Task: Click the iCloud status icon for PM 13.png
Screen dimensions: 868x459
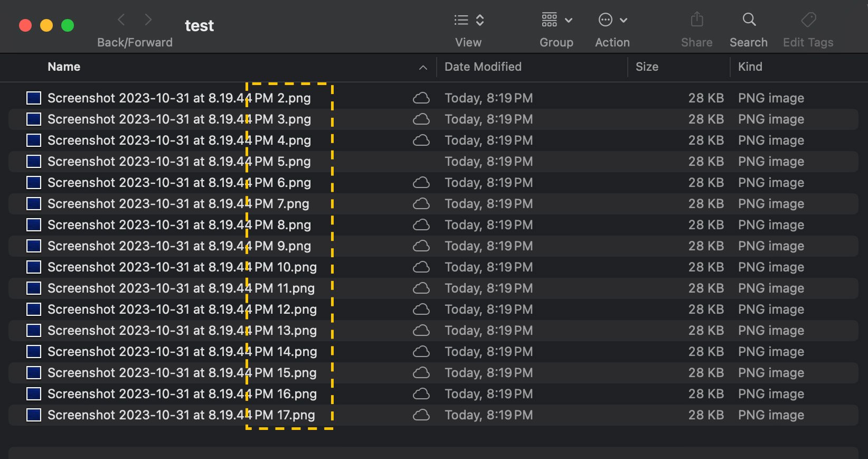Action: 421,331
